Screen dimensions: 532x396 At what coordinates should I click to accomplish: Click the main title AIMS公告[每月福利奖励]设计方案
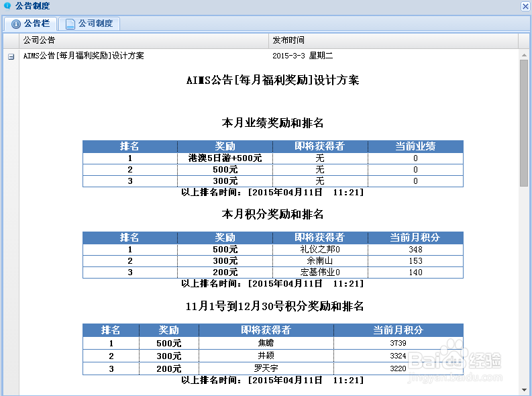(x=273, y=80)
